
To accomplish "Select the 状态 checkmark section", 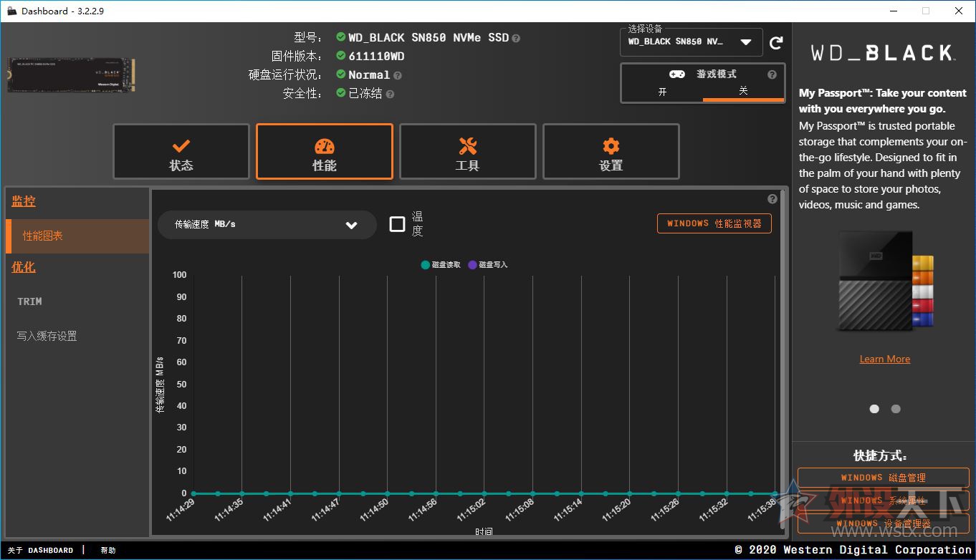I will [x=181, y=151].
